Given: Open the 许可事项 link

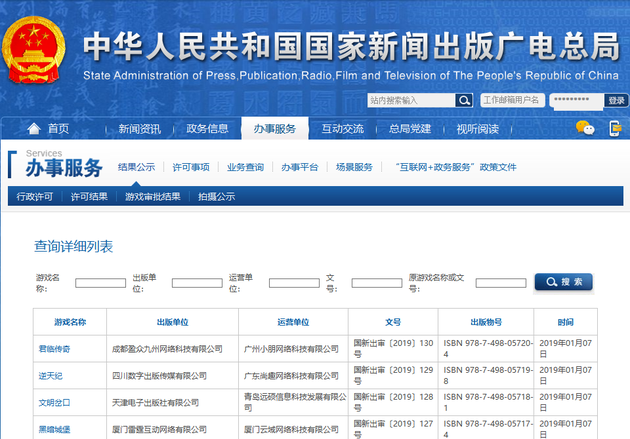Looking at the screenshot, I should (191, 167).
